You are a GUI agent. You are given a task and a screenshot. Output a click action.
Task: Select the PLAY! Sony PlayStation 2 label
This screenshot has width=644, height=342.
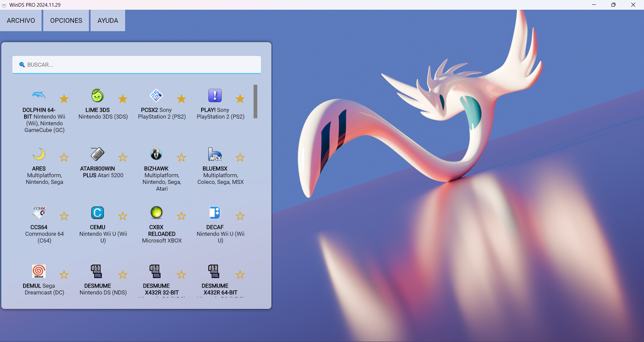[220, 113]
